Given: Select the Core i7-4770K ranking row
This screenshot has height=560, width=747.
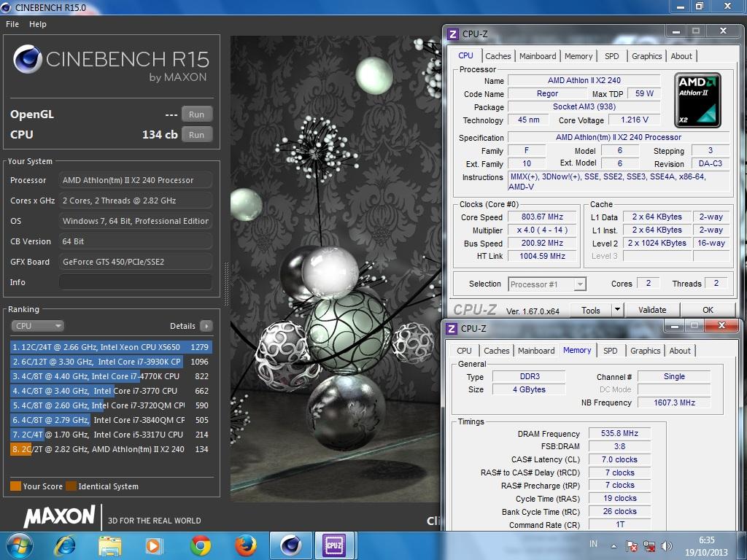Looking at the screenshot, I should coord(111,376).
